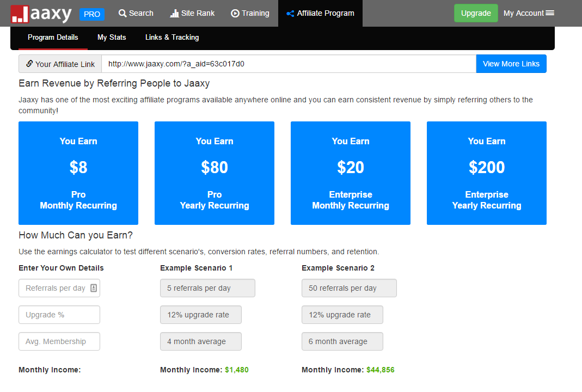Click the 5 referrals per day field
582x392 pixels.
coord(207,288)
